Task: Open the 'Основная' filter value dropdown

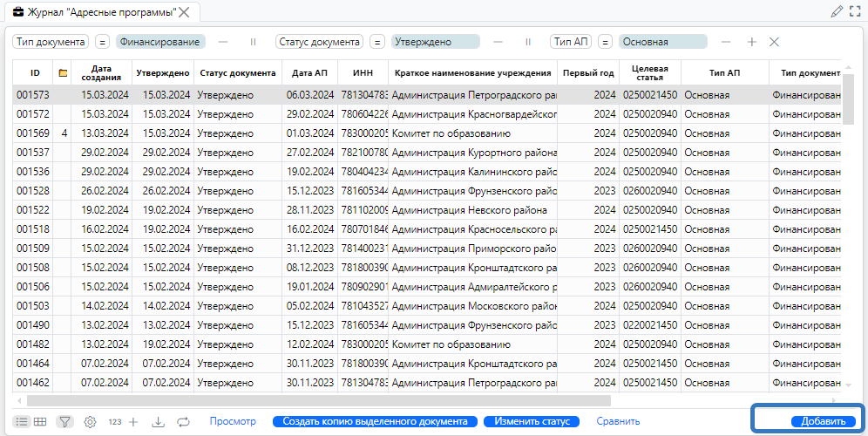Action: pyautogui.click(x=662, y=42)
